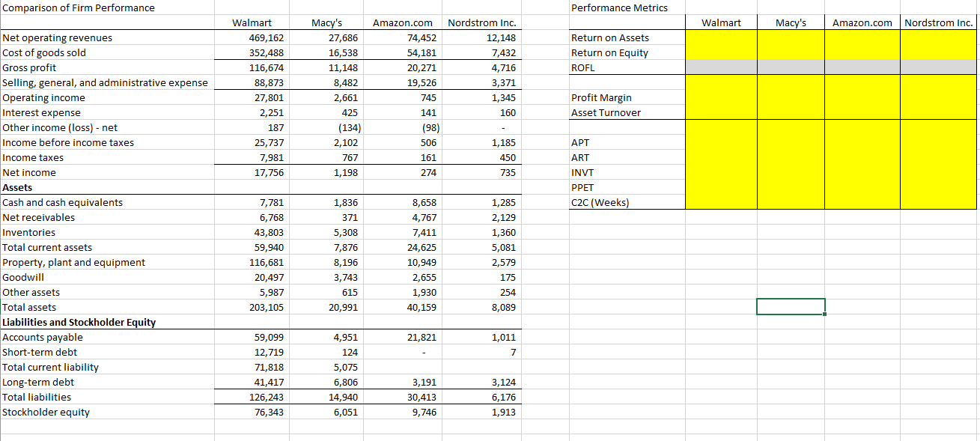Select Macy's inventories value 5,308

coord(345,232)
